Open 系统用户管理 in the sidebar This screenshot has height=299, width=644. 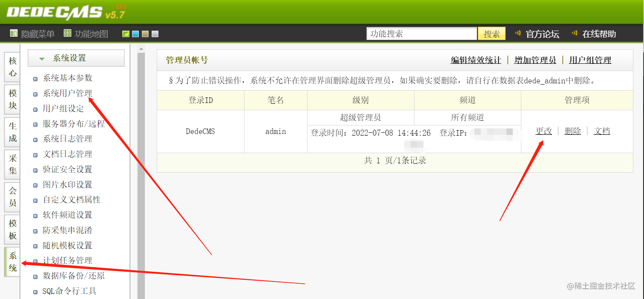(68, 93)
